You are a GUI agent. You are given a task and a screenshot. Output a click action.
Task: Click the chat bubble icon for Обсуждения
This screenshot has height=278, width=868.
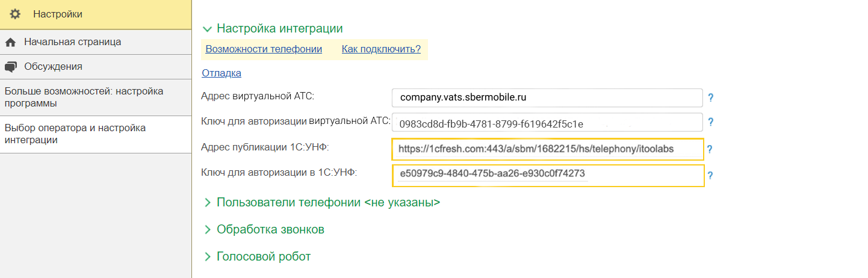pyautogui.click(x=10, y=67)
